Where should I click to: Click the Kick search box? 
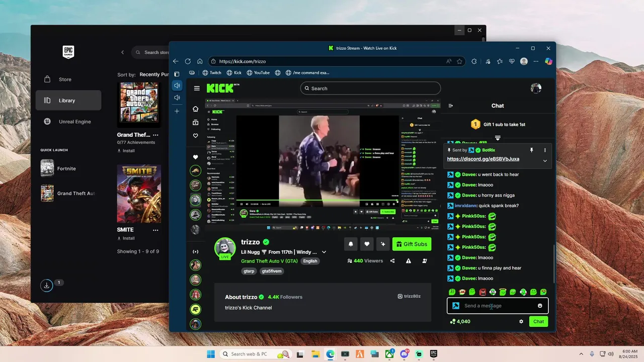tap(370, 88)
